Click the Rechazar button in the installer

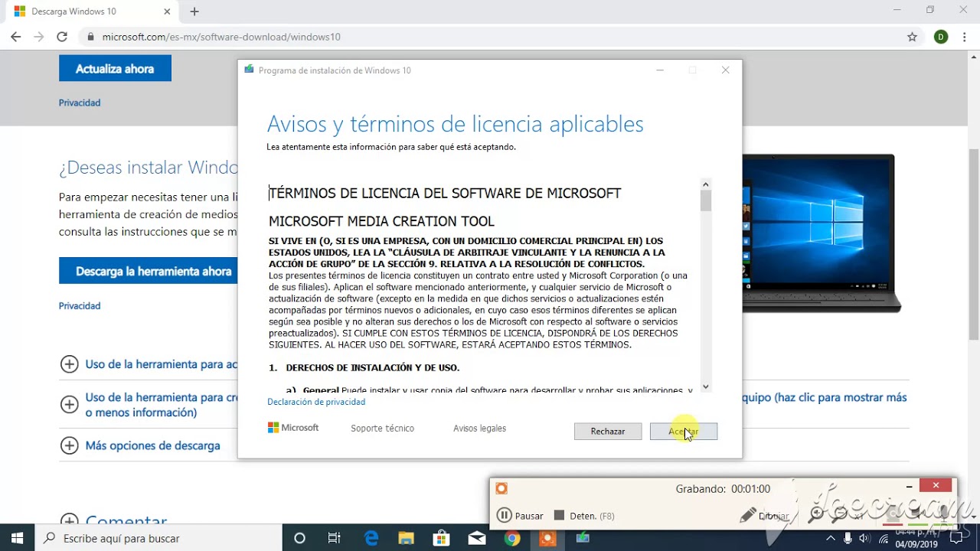[x=608, y=432]
